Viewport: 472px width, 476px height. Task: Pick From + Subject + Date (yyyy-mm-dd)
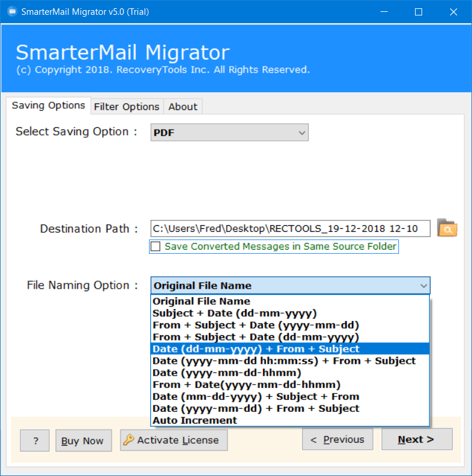(290, 325)
